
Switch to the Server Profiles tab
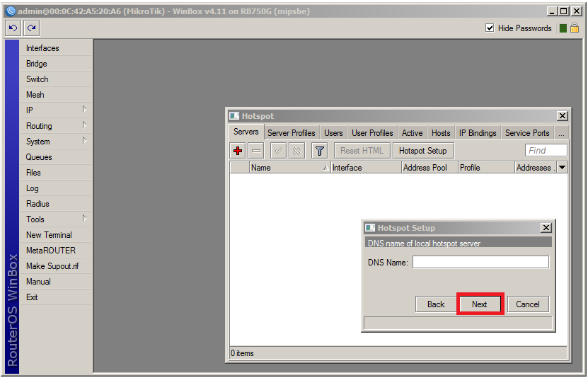click(x=291, y=133)
